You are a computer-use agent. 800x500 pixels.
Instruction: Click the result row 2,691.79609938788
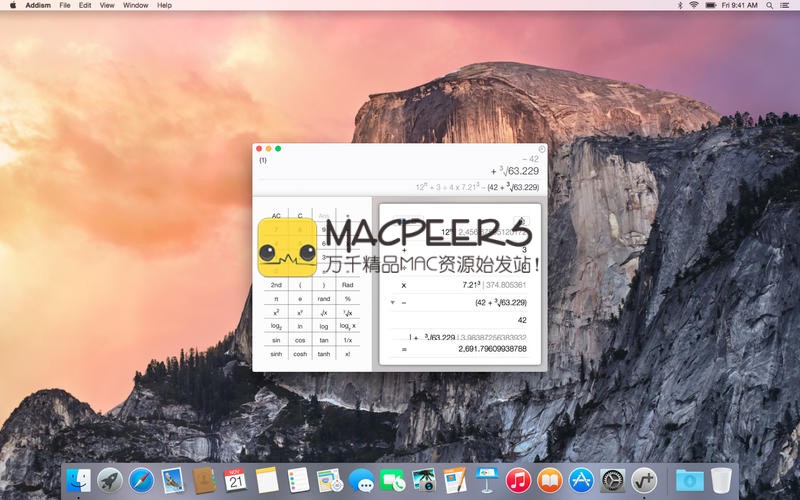click(x=460, y=349)
